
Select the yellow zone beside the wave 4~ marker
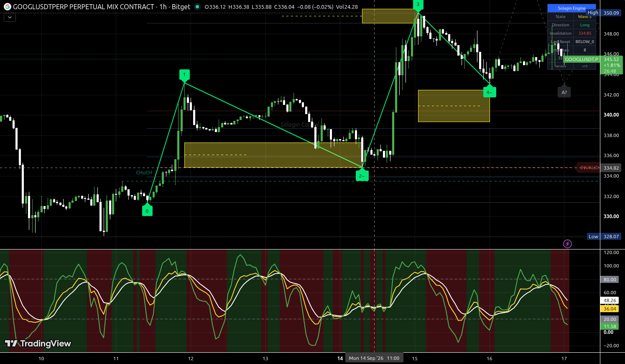click(454, 106)
